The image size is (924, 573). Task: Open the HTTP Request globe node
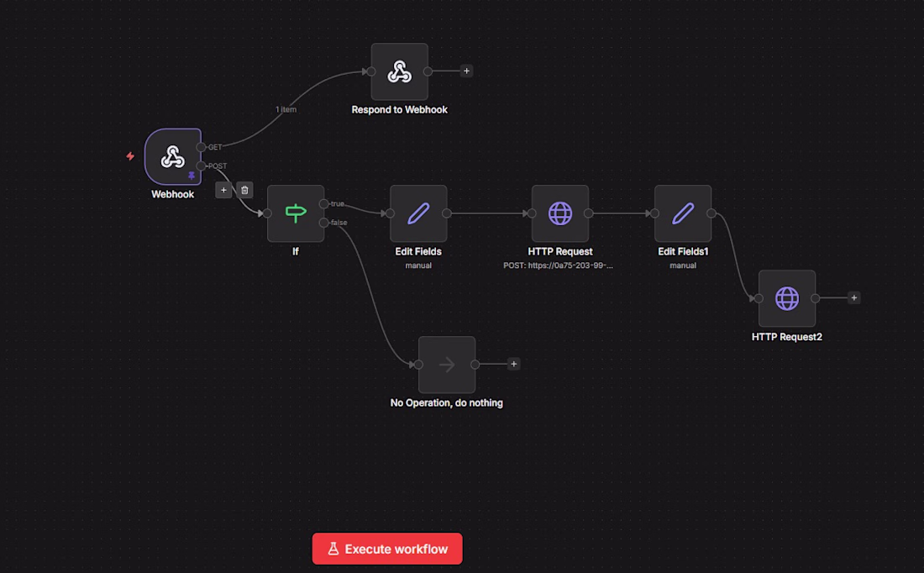(559, 213)
